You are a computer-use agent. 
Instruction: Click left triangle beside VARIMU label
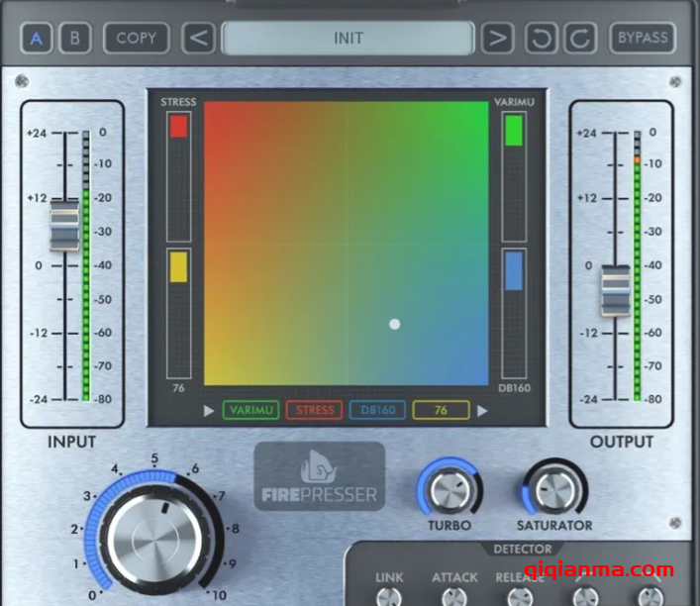[209, 410]
